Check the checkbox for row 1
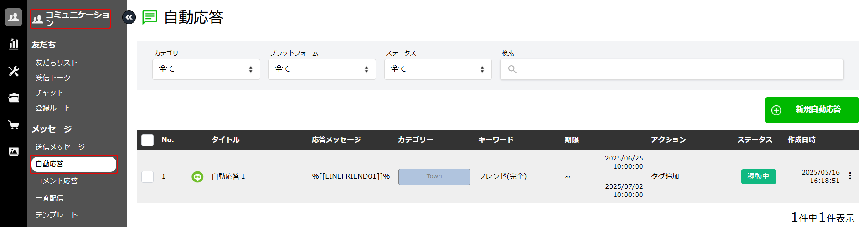The height and width of the screenshot is (227, 868). pyautogui.click(x=148, y=176)
